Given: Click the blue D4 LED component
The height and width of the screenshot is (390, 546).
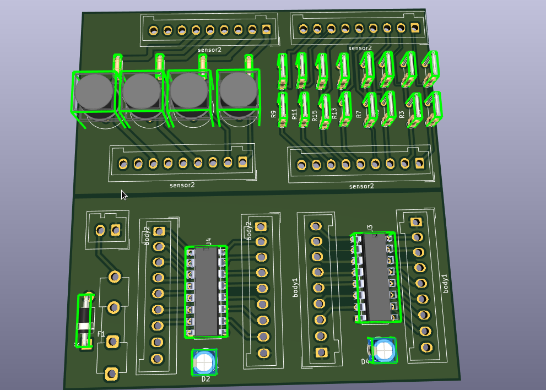Looking at the screenshot, I should point(383,350).
